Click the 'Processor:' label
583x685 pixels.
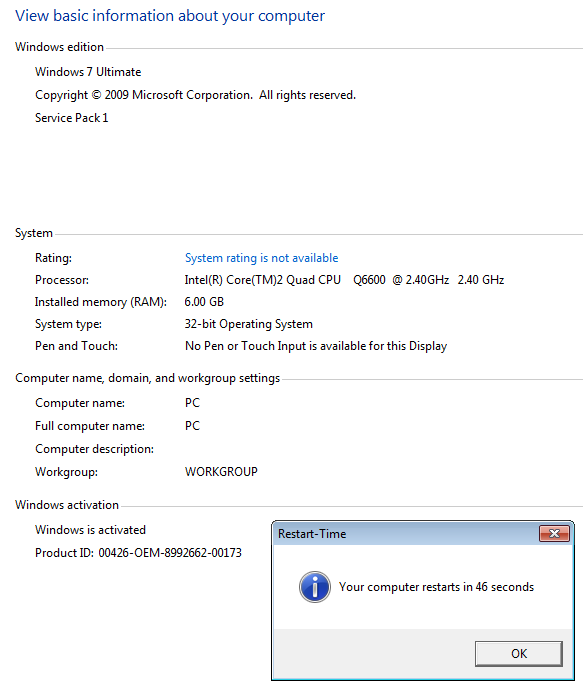click(62, 280)
